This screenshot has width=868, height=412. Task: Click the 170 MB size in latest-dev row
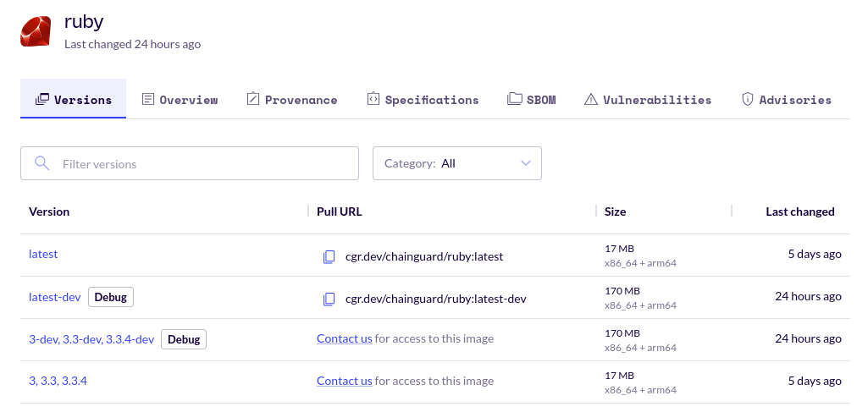622,291
